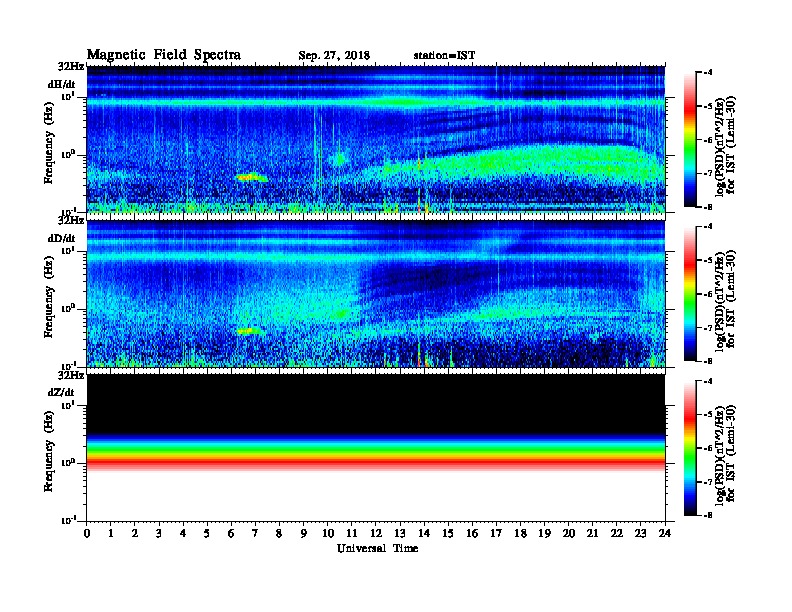Image resolution: width=792 pixels, height=612 pixels.
Task: Click the "-6" tick on the dD/dt color bar
Action: (709, 294)
